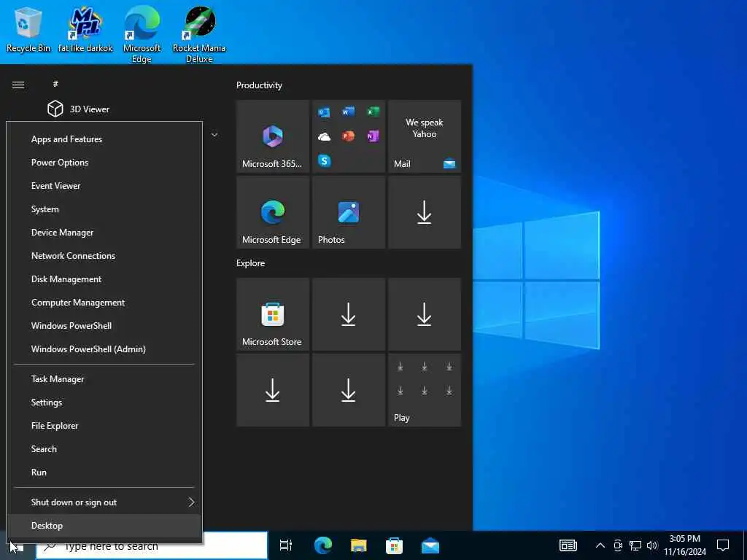747x560 pixels.
Task: Launch Windows PowerShell (non-admin)
Action: tap(104, 326)
